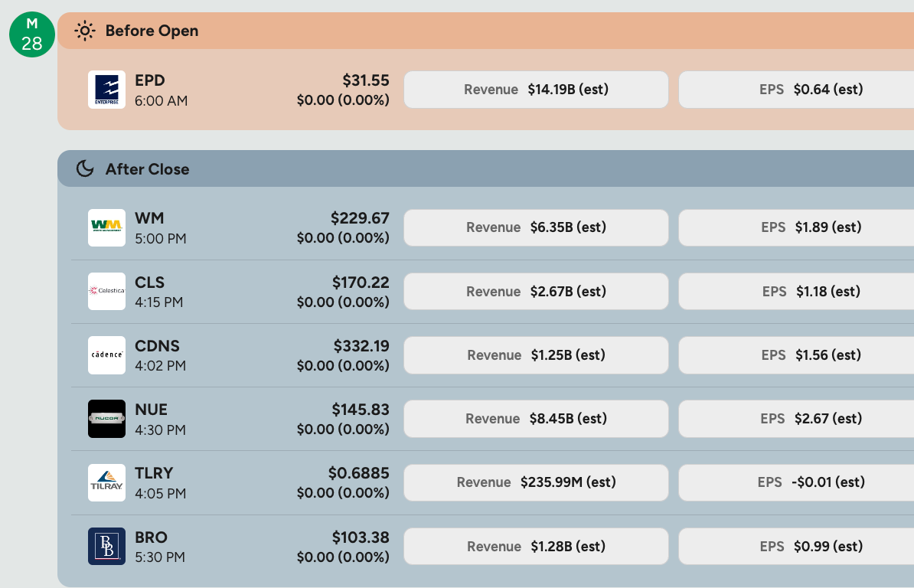
Task: Click CDNS Revenue $1.25B estimate box
Action: (537, 355)
